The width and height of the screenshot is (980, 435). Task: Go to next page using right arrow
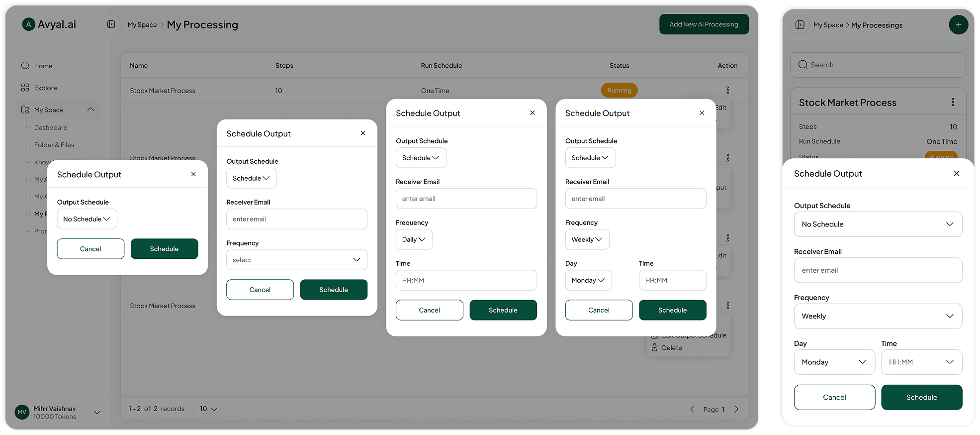[736, 409]
